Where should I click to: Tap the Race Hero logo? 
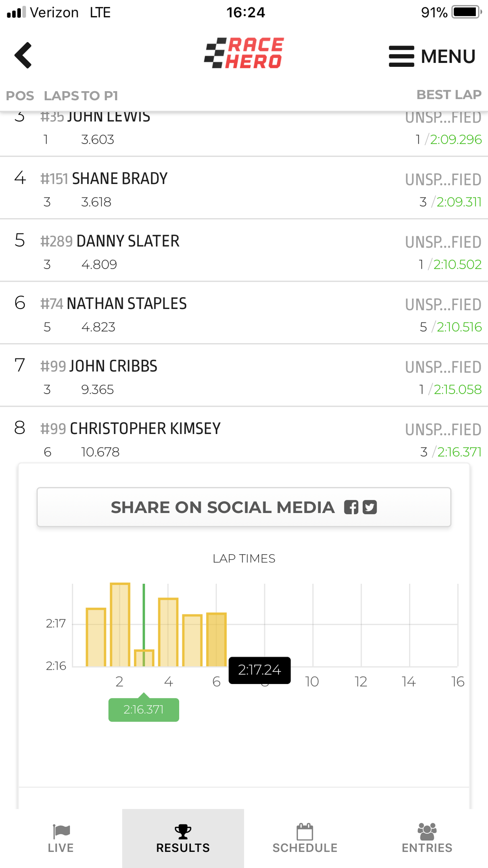pos(244,53)
